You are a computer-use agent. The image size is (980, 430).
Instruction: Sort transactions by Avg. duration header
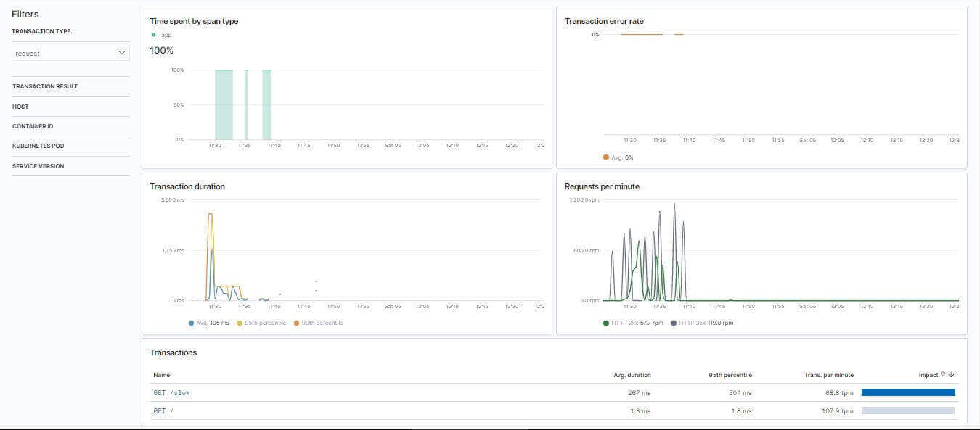[x=632, y=374]
